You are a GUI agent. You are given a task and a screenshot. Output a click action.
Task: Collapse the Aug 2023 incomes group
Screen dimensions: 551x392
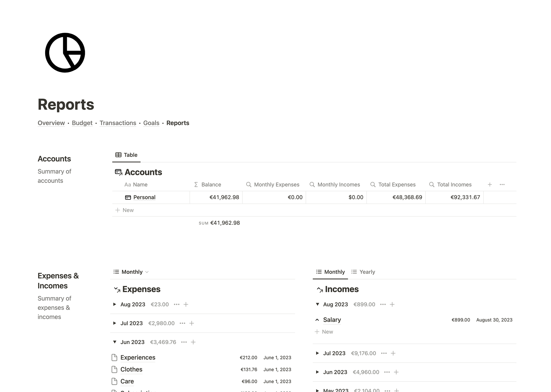pyautogui.click(x=317, y=304)
